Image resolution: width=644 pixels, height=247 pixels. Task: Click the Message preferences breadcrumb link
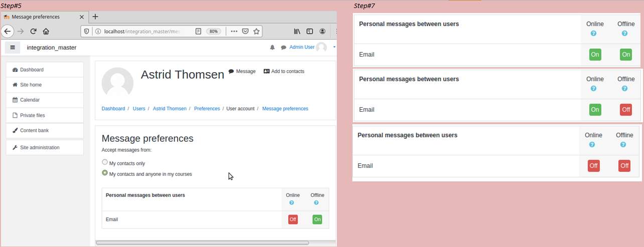pos(285,109)
